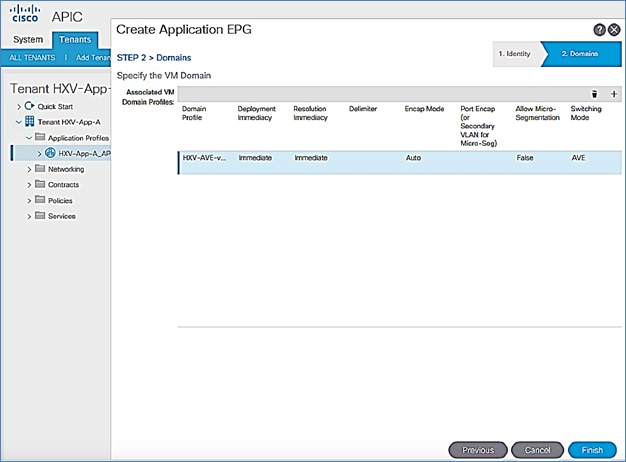The width and height of the screenshot is (626, 462).
Task: Select the HXV-AVE-v... domain profile cell
Action: click(x=204, y=158)
